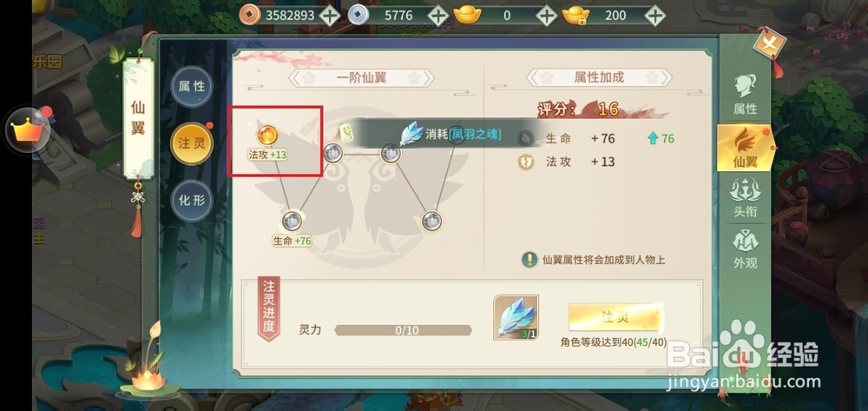868x411 pixels.
Task: Open 外观 appearance in right sidebar
Action: (x=745, y=249)
